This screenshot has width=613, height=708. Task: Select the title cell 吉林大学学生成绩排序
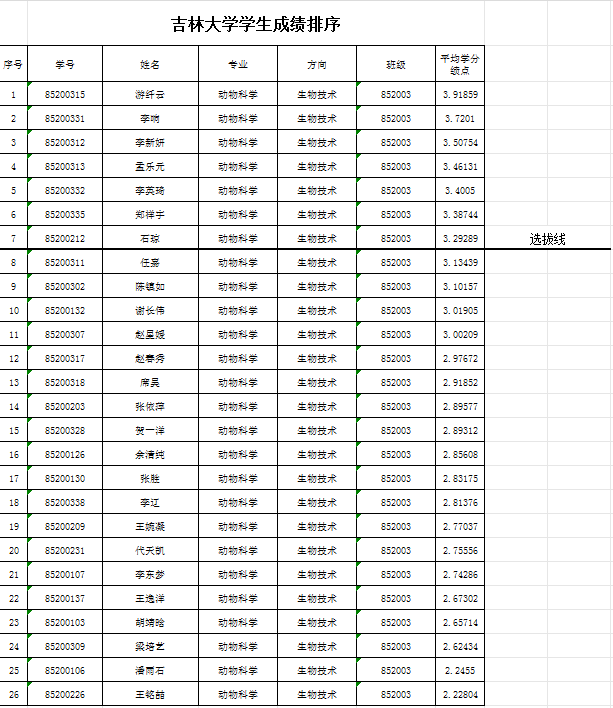pos(256,24)
